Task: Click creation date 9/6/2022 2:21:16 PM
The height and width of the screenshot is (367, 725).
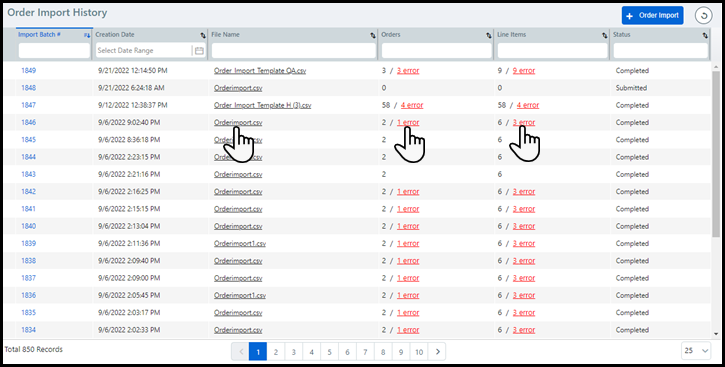Action: [x=129, y=174]
